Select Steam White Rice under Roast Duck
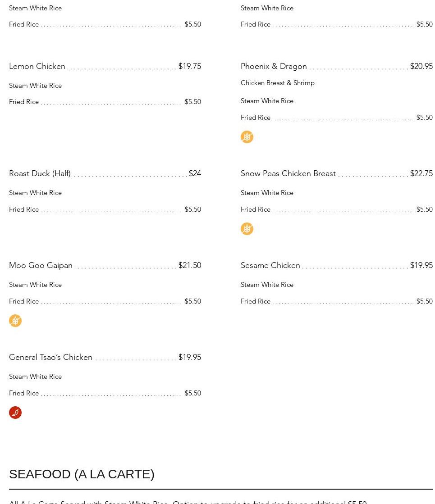The image size is (435, 504). 35,193
